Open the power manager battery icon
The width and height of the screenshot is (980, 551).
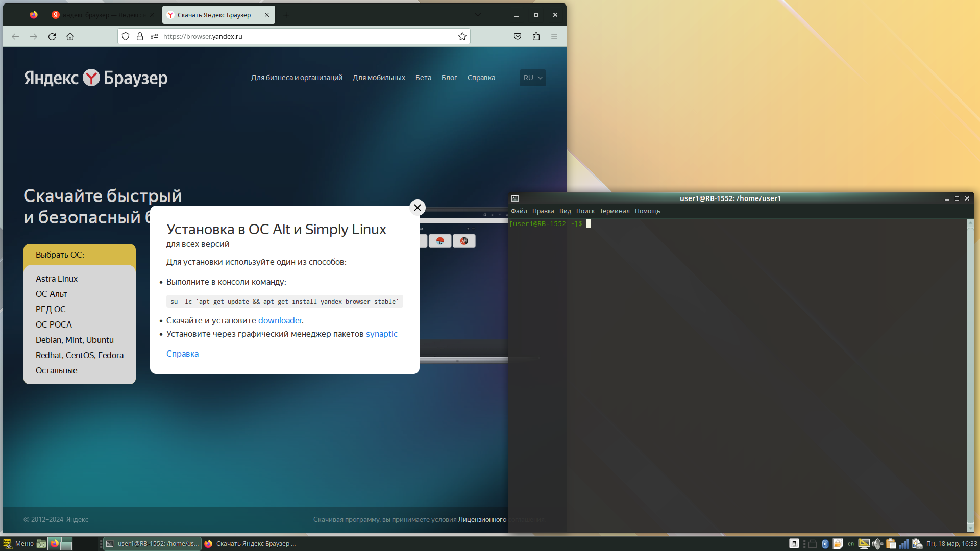(917, 543)
